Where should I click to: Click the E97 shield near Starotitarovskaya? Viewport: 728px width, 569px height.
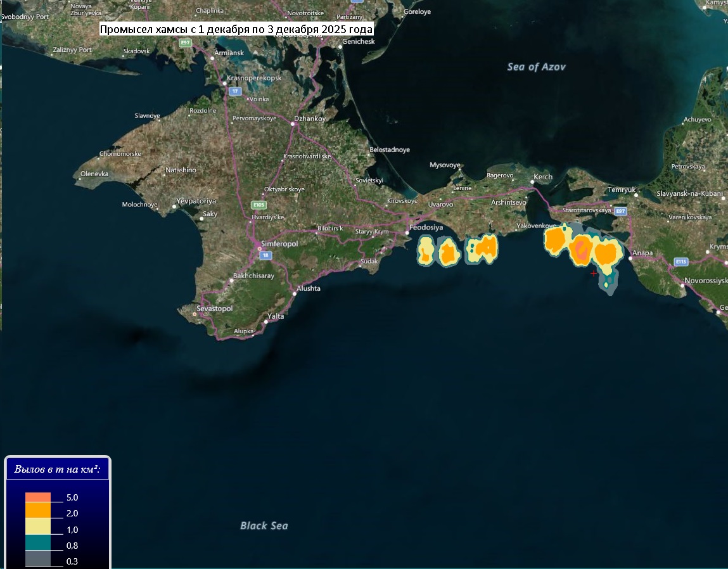620,210
